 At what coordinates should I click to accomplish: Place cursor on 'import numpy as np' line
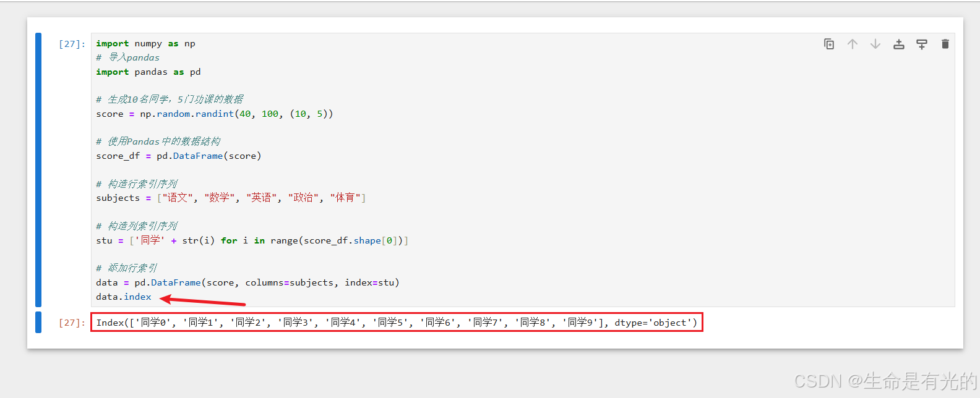[145, 43]
